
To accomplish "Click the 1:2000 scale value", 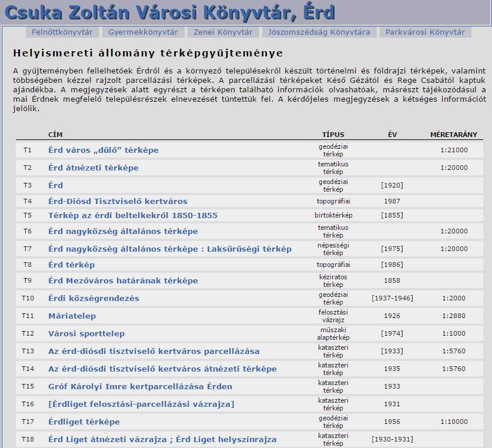I will pos(454,298).
